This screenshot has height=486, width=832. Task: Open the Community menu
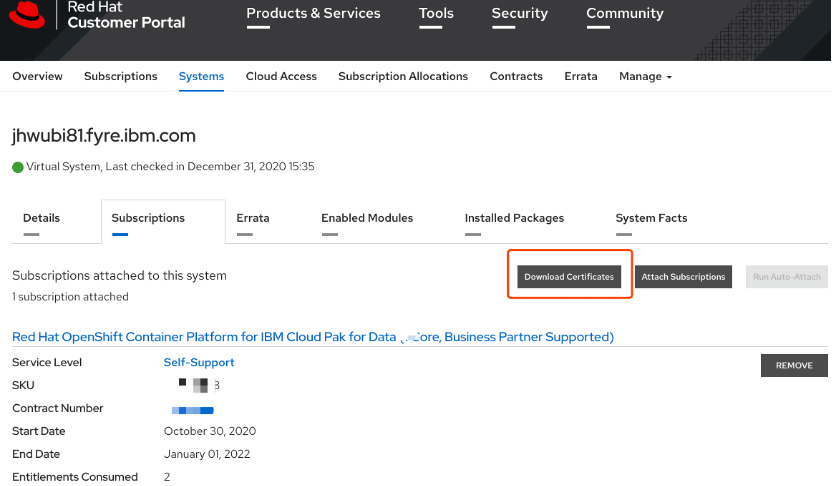click(x=625, y=13)
